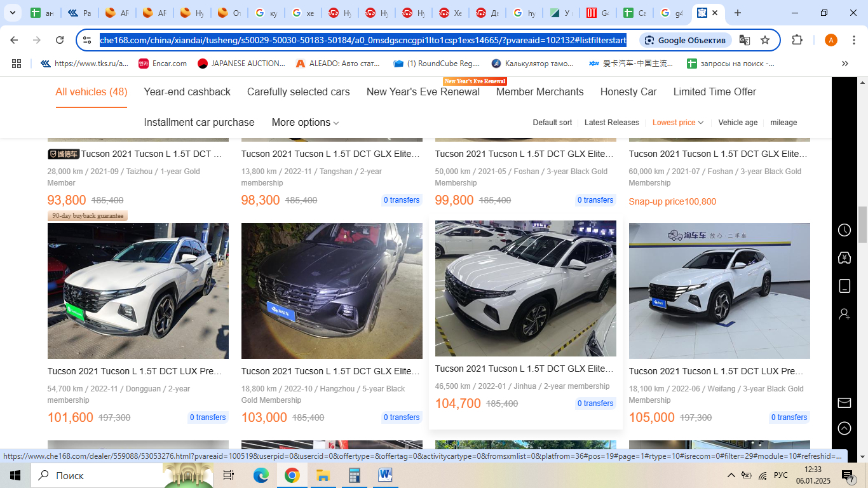868x488 pixels.
Task: Select the Member Merchants tab
Action: tap(539, 92)
